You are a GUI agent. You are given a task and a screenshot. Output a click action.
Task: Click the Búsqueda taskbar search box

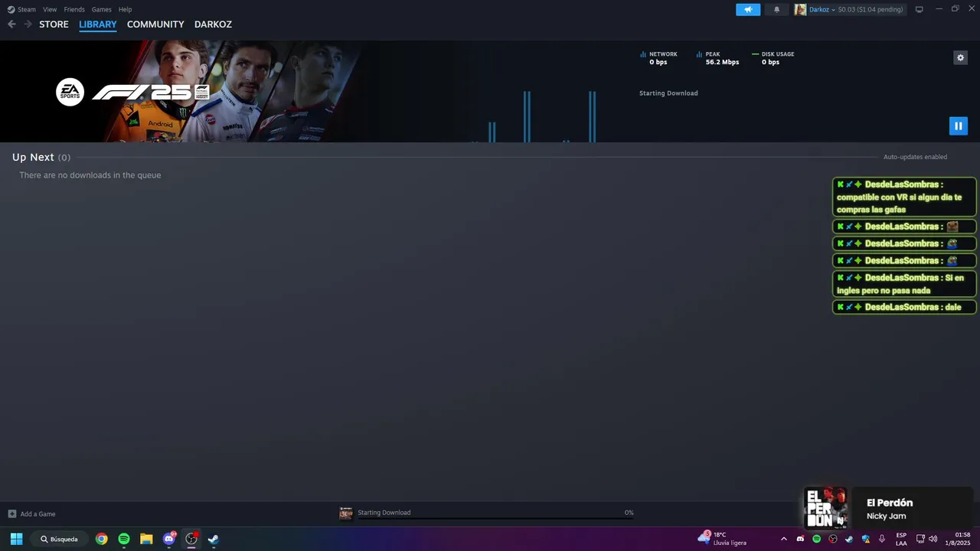(60, 539)
